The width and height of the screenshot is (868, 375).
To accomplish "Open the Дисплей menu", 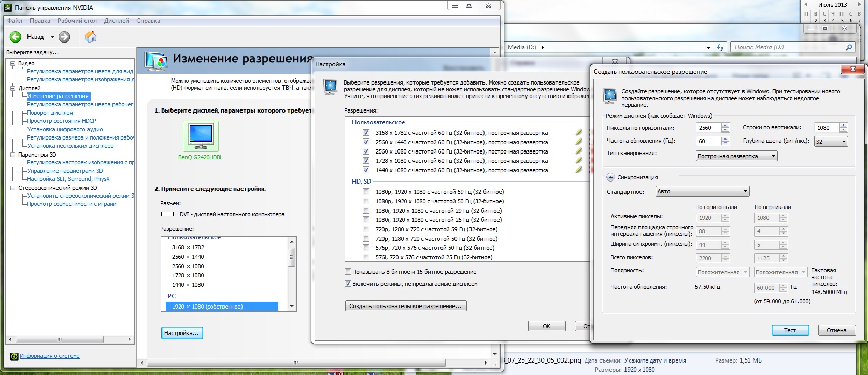I will [x=117, y=21].
